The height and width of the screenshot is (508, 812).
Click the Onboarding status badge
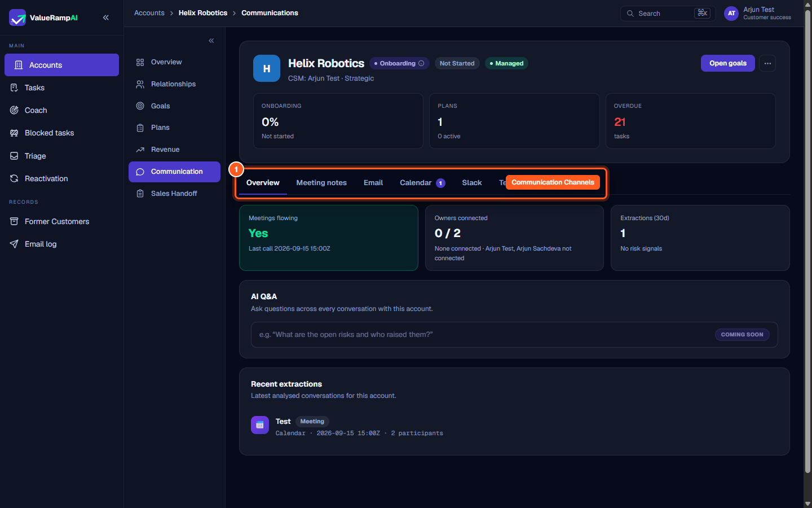tap(399, 63)
